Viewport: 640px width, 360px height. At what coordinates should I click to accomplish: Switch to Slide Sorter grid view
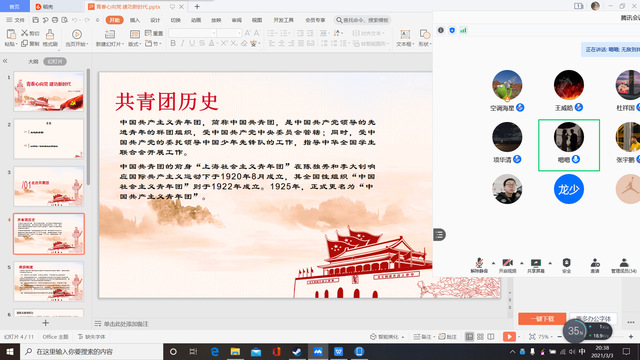click(x=480, y=337)
